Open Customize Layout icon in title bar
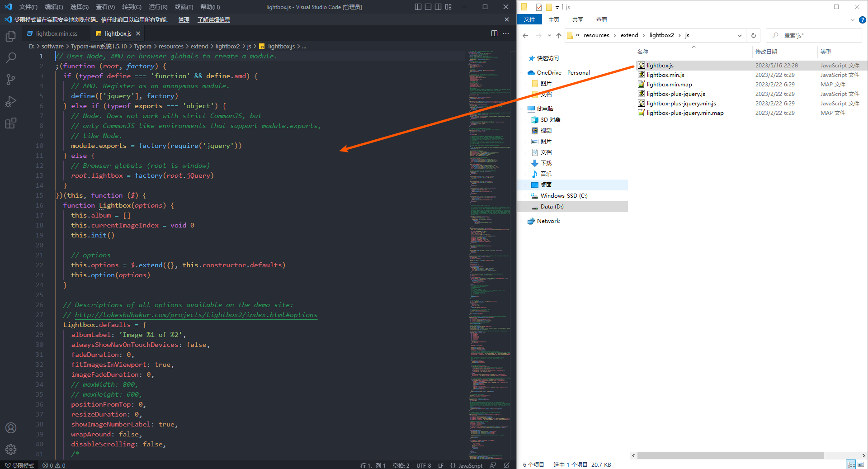Viewport: 868px width, 469px height. pyautogui.click(x=448, y=7)
